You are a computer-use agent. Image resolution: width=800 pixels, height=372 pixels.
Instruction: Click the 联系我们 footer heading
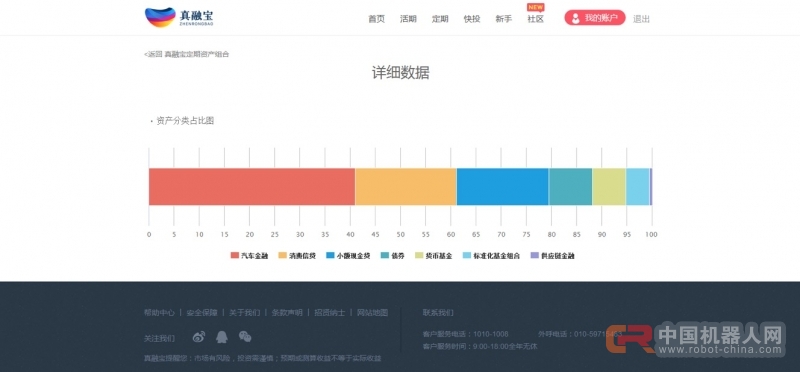(438, 312)
